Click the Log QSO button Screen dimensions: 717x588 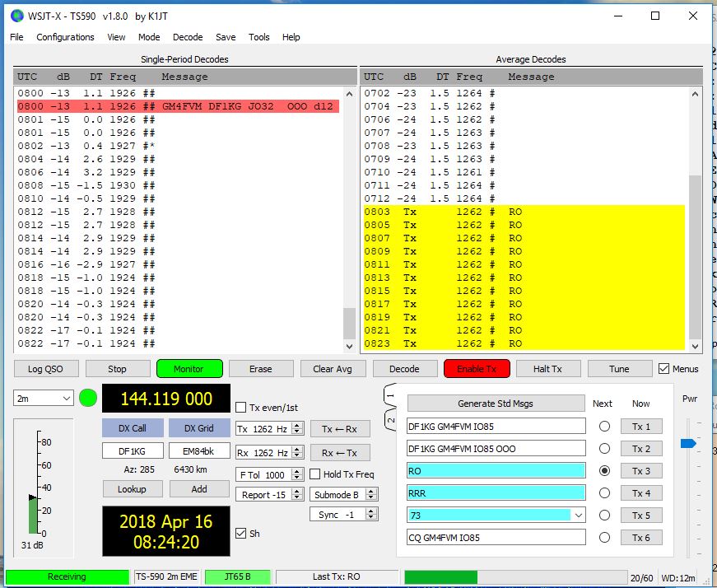(46, 369)
